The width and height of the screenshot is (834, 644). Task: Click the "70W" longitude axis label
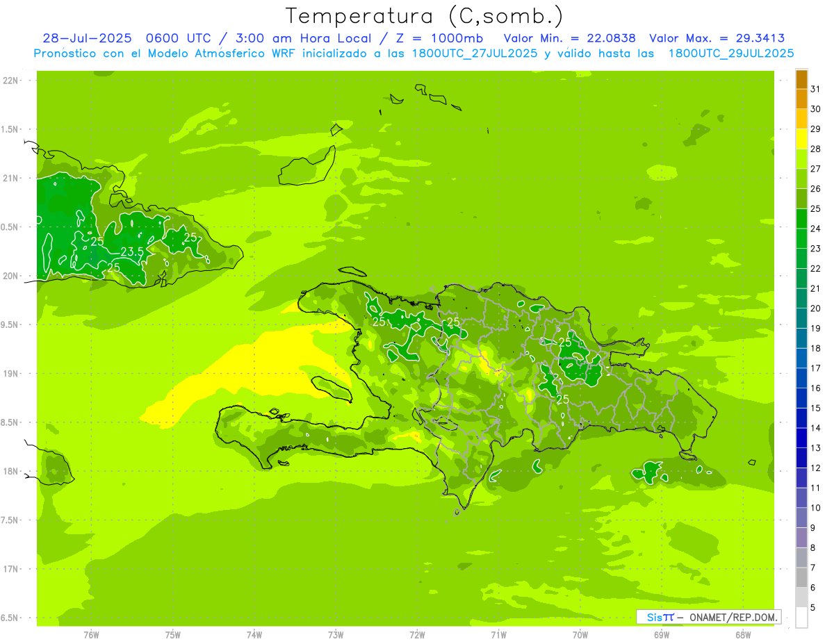click(580, 635)
